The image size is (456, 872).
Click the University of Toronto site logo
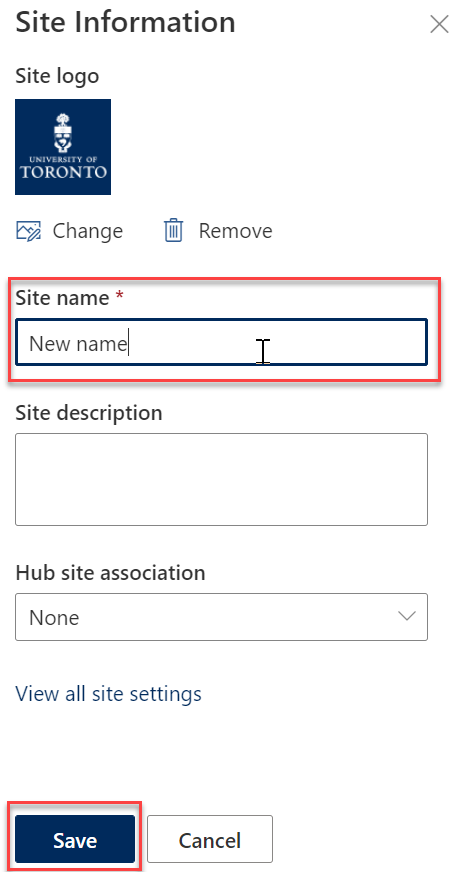[63, 147]
